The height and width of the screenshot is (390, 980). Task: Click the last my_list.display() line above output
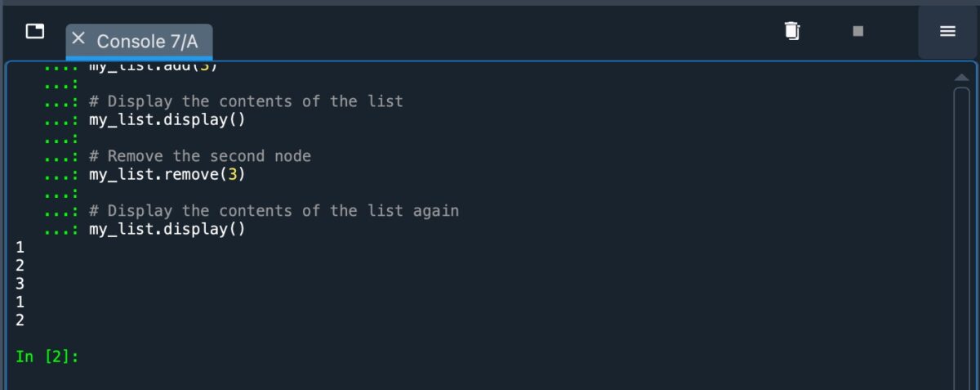click(x=167, y=229)
